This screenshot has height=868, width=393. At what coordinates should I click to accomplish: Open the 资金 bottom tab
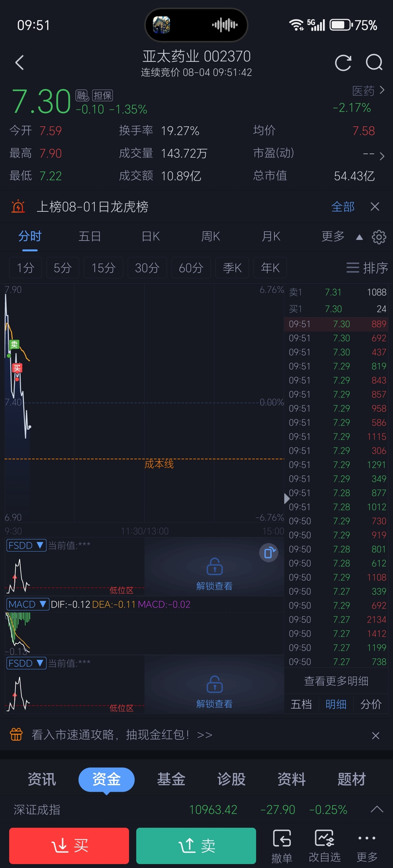click(106, 779)
